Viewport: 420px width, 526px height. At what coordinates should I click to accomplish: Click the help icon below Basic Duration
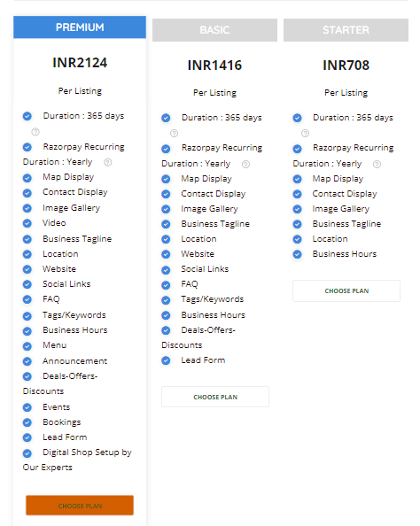point(174,133)
